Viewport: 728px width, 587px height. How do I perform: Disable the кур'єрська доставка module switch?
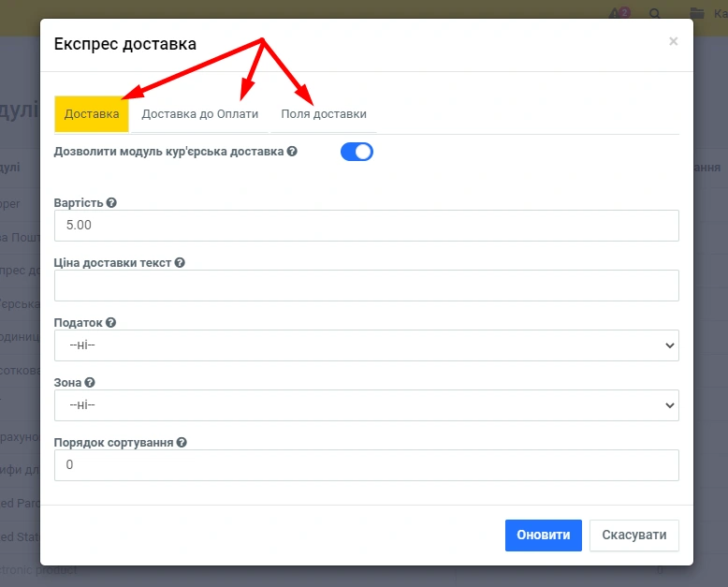pyautogui.click(x=357, y=152)
